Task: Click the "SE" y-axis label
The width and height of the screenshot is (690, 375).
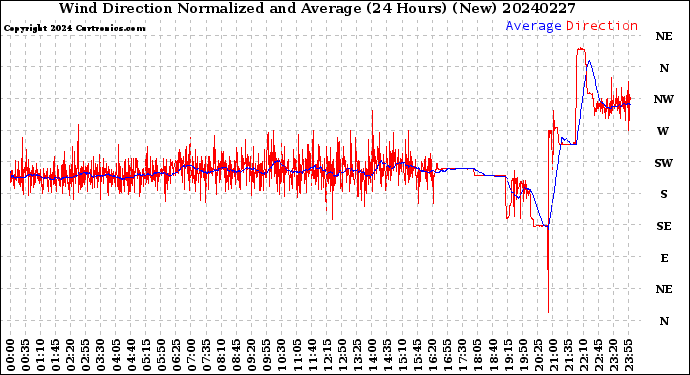Action: tap(664, 226)
